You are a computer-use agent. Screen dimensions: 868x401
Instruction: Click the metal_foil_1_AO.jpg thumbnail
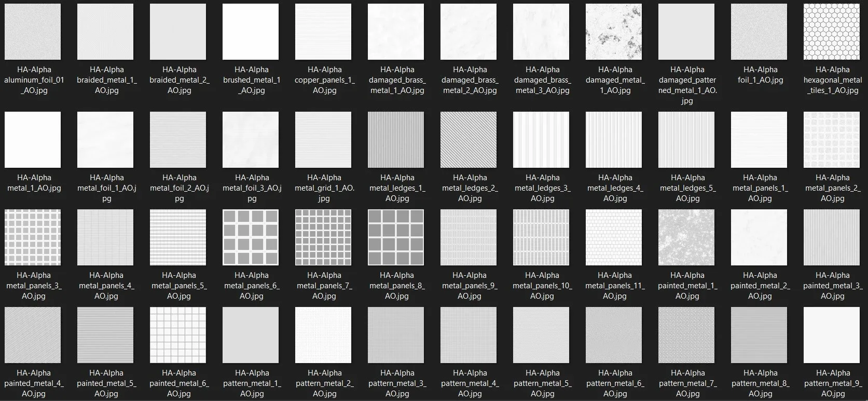point(105,140)
